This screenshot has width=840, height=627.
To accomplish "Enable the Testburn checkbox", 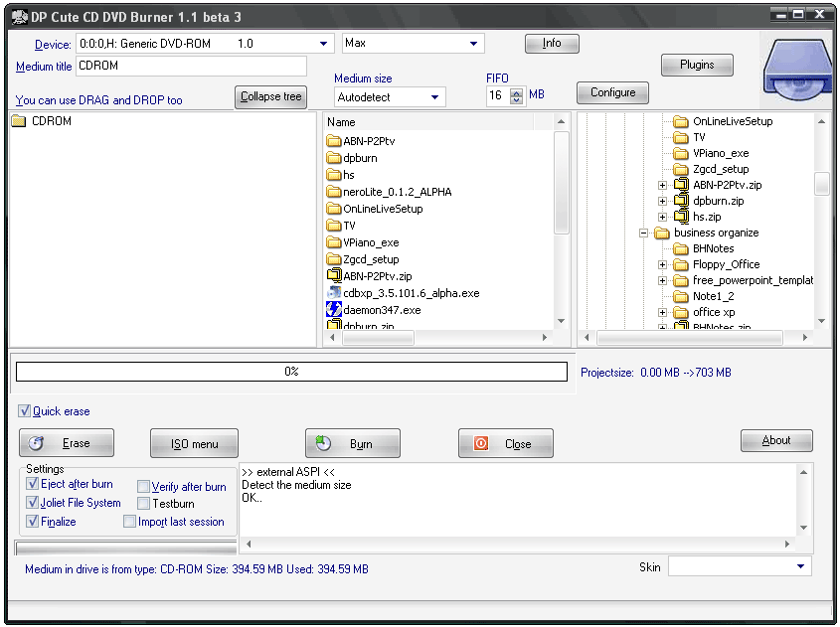I will click(x=143, y=504).
